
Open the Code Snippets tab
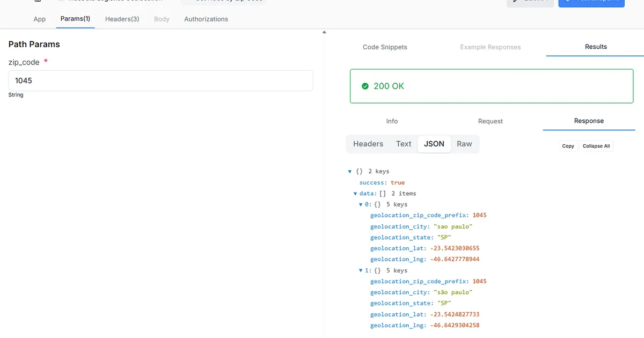(x=385, y=47)
